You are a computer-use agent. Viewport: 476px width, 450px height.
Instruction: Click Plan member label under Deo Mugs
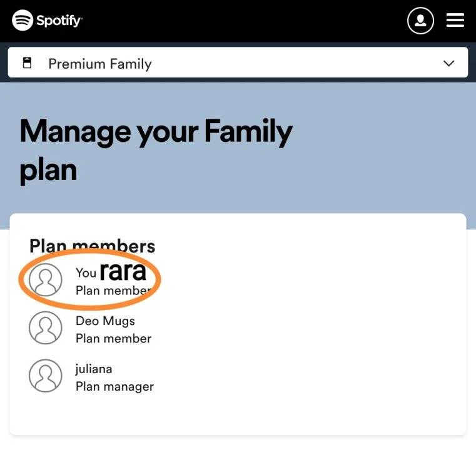click(x=114, y=339)
